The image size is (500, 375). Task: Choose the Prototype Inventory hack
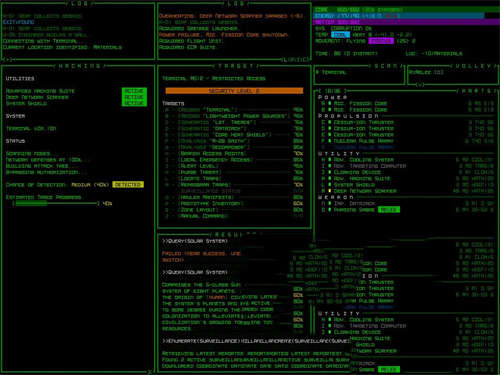(x=234, y=203)
